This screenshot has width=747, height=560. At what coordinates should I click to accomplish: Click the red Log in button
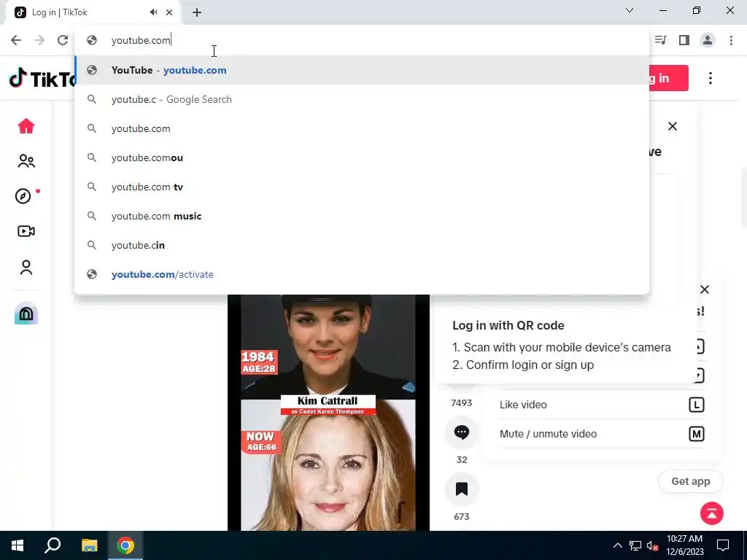click(668, 78)
